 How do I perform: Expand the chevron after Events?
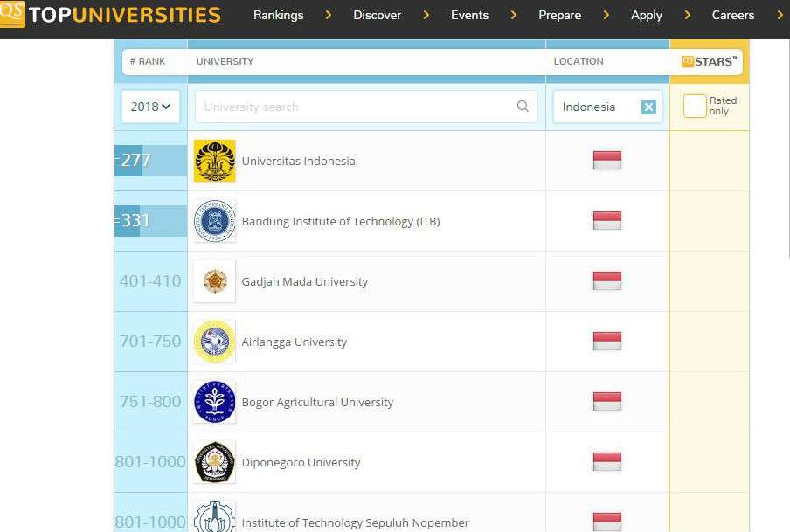pos(513,15)
